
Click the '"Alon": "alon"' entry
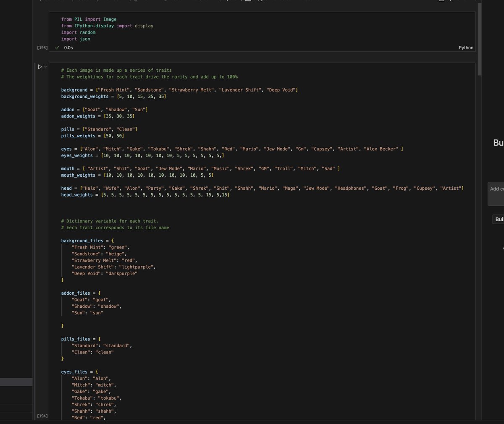(92, 379)
